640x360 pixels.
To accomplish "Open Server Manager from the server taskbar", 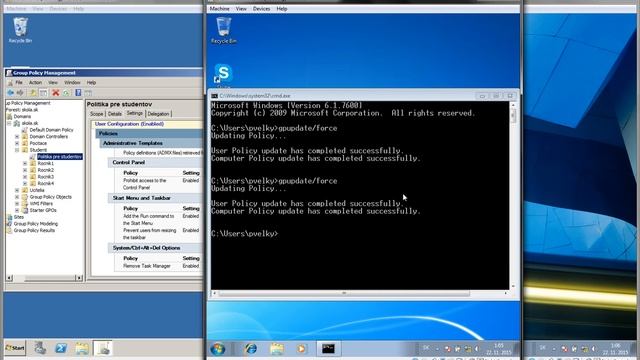I will (40, 348).
